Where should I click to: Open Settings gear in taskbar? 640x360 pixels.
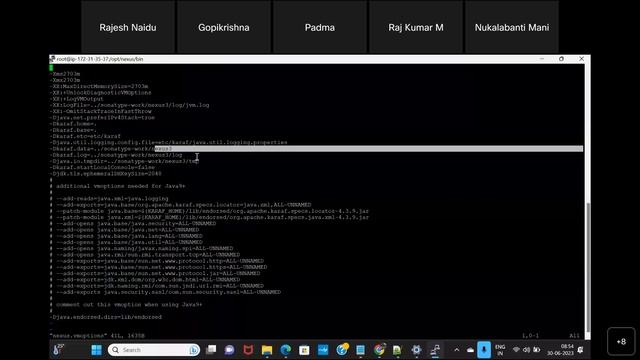pyautogui.click(x=416, y=350)
